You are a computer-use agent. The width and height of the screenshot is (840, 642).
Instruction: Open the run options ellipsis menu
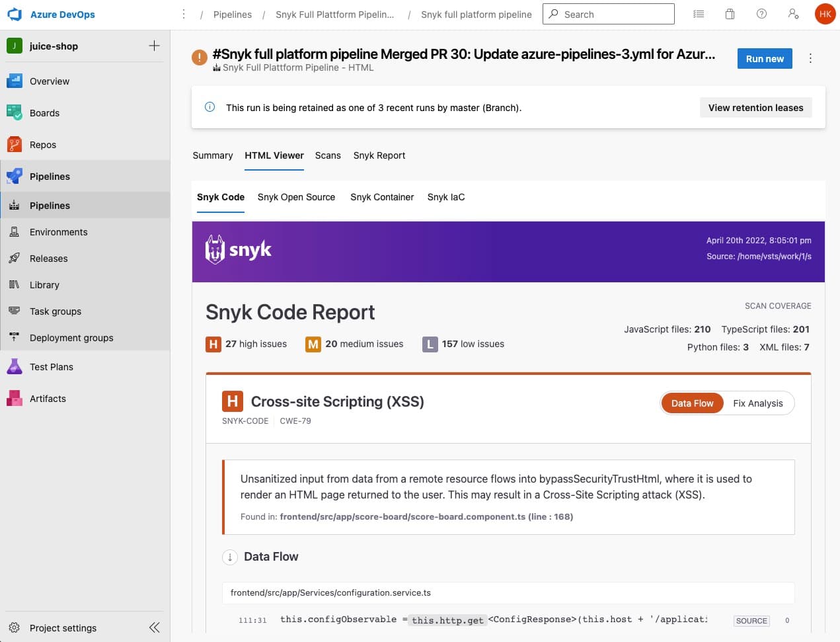click(x=810, y=58)
